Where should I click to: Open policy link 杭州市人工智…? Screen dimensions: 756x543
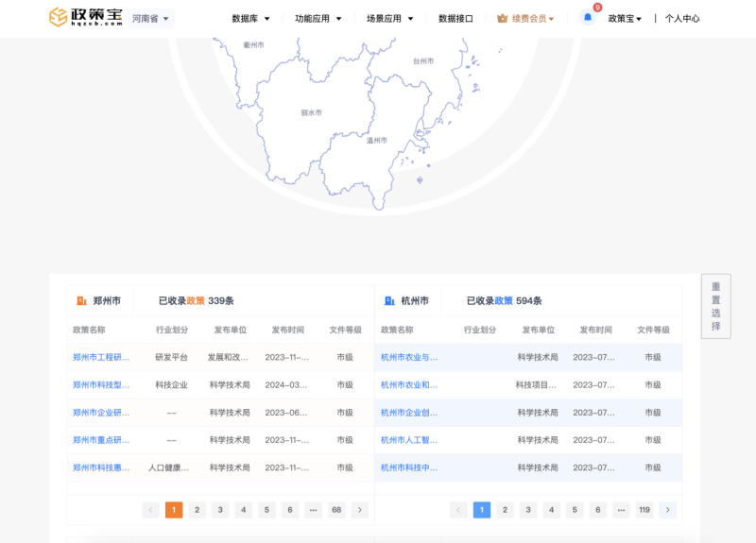click(409, 439)
